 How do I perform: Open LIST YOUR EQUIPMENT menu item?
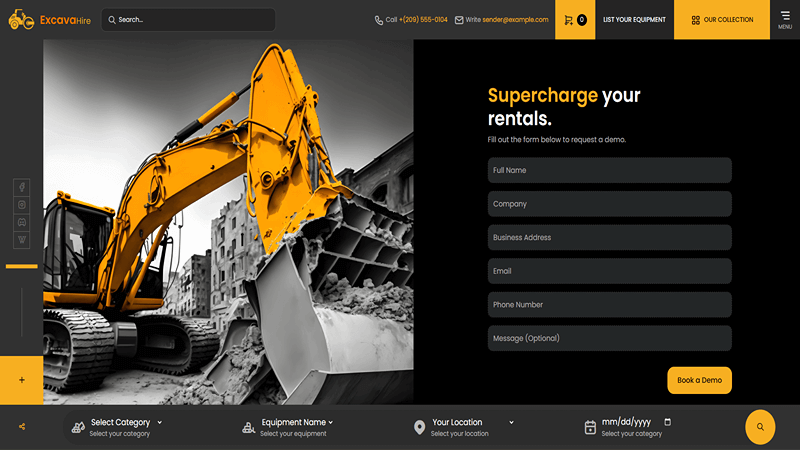pyautogui.click(x=634, y=20)
